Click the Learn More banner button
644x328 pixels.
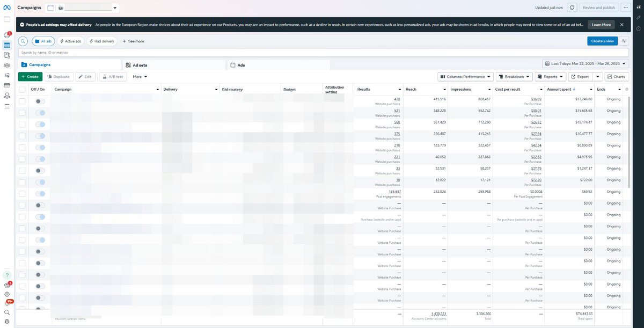coord(601,25)
